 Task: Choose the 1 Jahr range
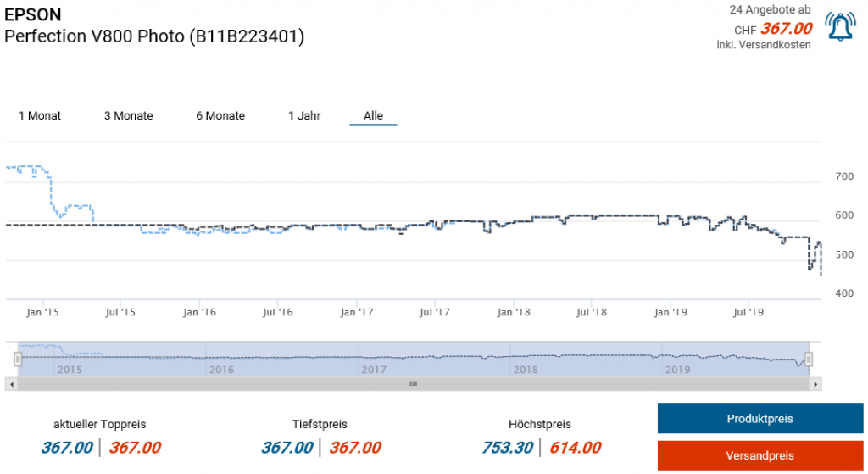(304, 116)
